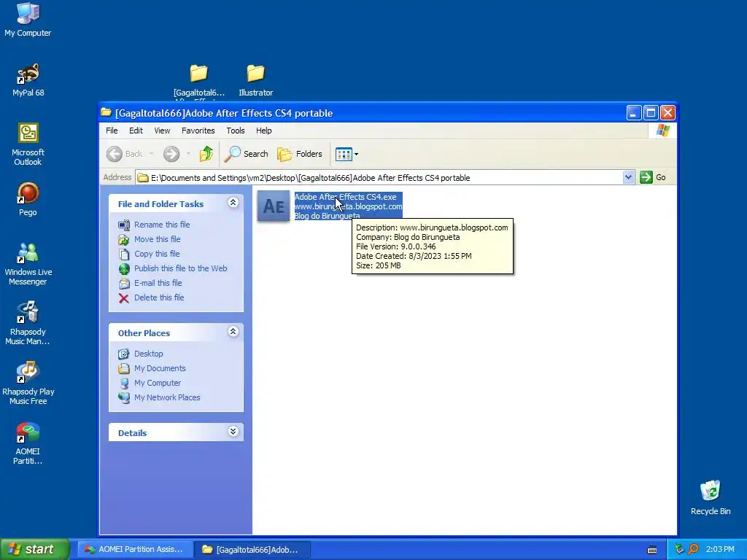This screenshot has height=560, width=747.
Task: Expand the Address bar dropdown
Action: [x=628, y=178]
